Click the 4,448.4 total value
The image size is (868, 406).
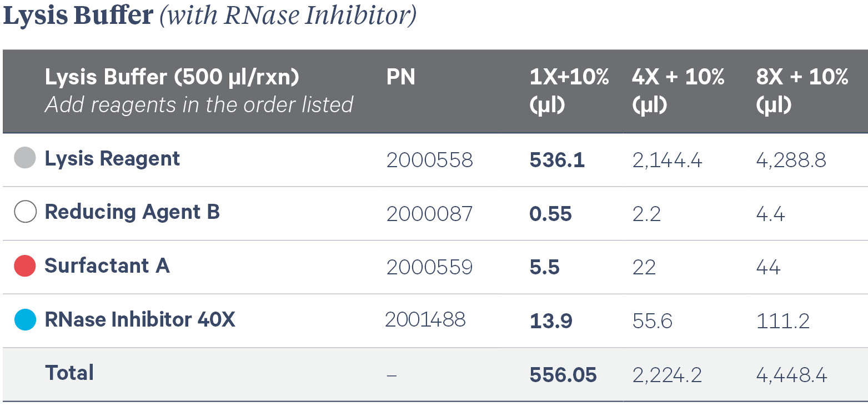pyautogui.click(x=791, y=375)
